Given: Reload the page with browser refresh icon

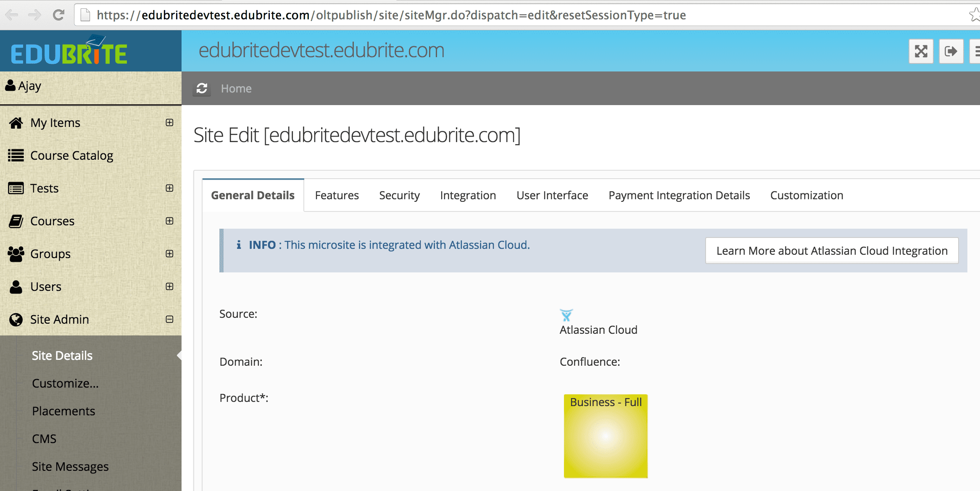Looking at the screenshot, I should coord(58,15).
